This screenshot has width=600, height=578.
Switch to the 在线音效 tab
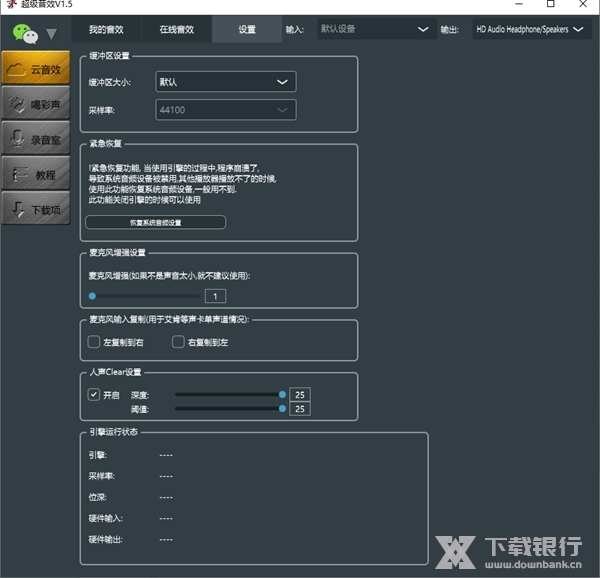coord(177,29)
